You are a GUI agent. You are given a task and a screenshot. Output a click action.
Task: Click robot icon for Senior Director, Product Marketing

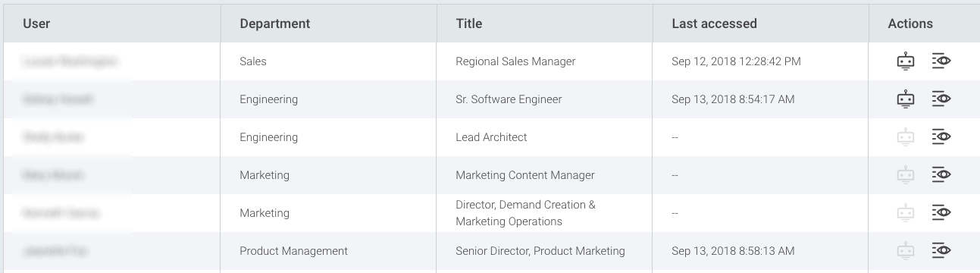click(x=905, y=251)
